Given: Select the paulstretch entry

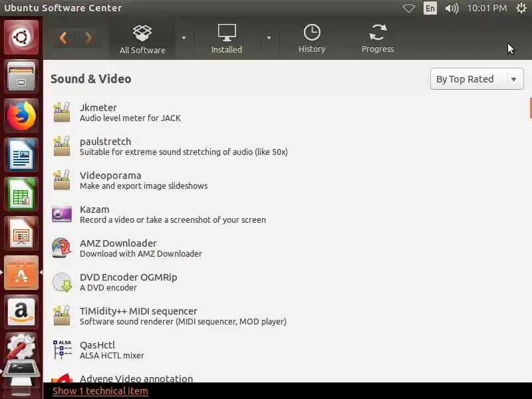Looking at the screenshot, I should (x=287, y=146).
